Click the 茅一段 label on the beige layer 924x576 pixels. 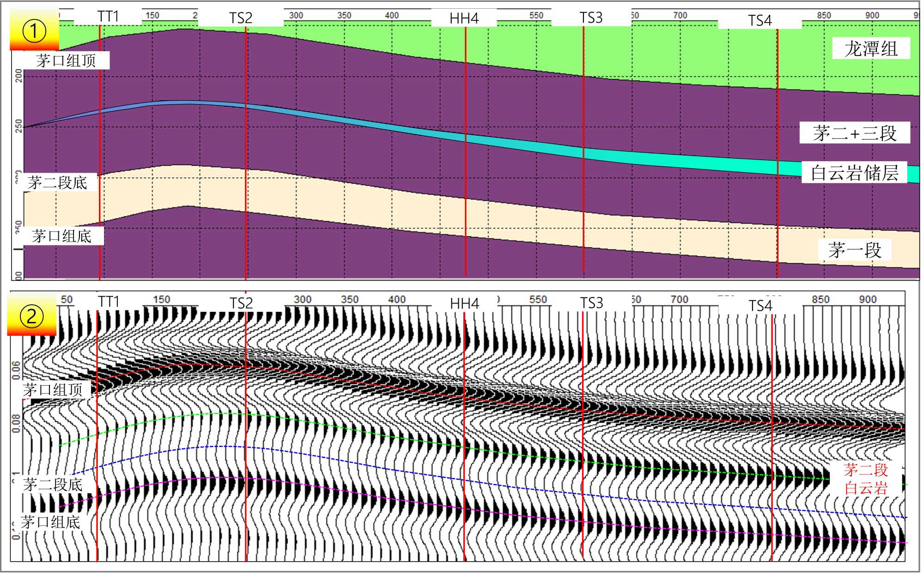(x=855, y=250)
